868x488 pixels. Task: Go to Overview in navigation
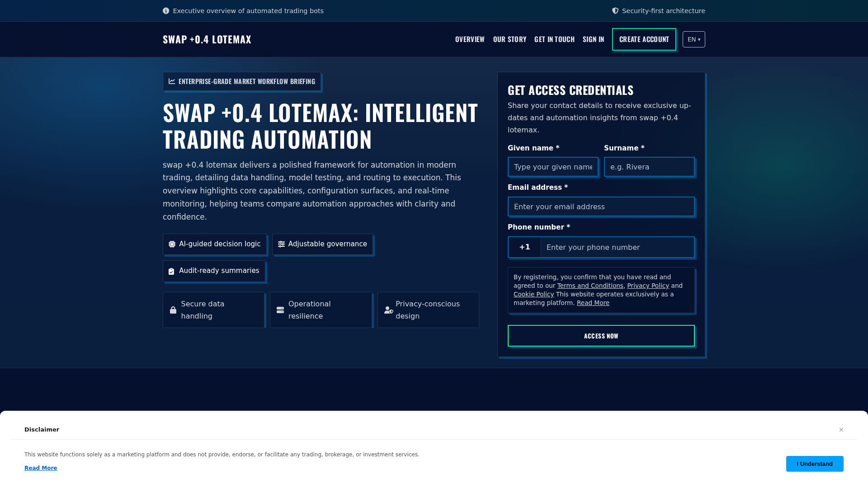470,39
